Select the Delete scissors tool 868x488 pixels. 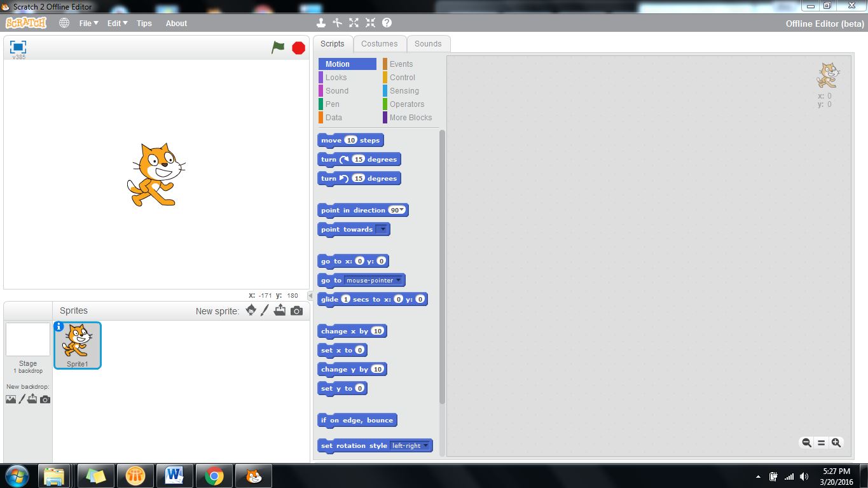pyautogui.click(x=338, y=23)
